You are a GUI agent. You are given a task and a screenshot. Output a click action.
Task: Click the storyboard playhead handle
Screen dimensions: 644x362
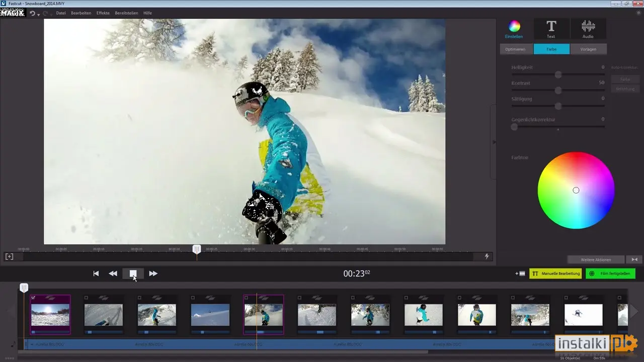click(x=24, y=288)
